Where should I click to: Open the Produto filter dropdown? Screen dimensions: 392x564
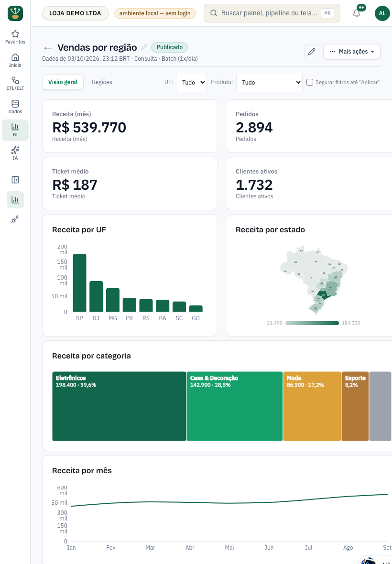tap(269, 82)
